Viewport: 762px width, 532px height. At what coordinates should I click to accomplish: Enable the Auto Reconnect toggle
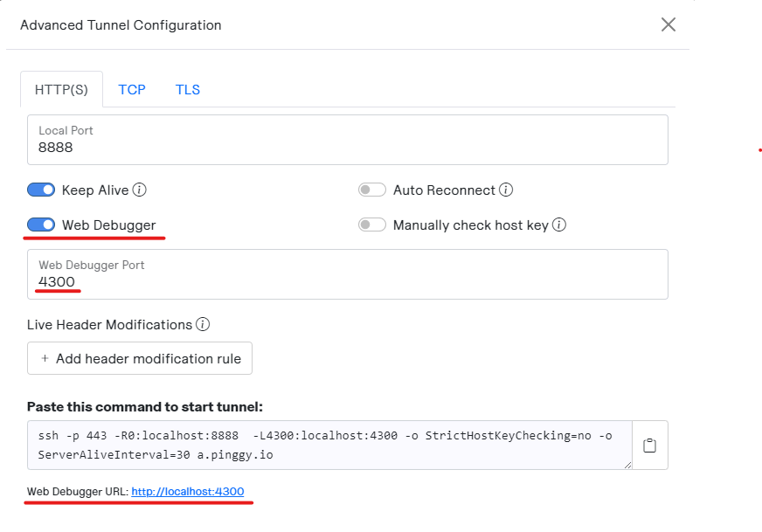[372, 190]
